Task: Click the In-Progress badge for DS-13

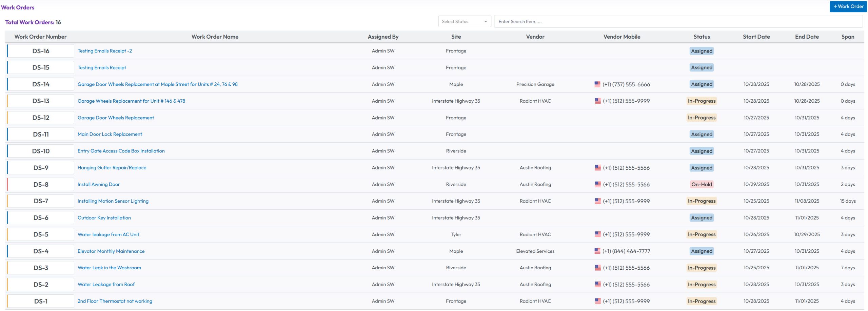Action: point(701,101)
